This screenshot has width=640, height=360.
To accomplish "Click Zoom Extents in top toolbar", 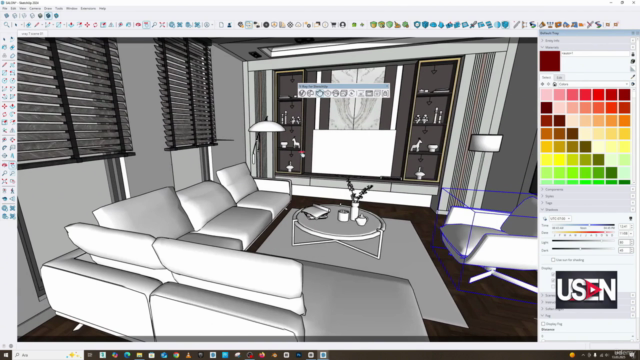I will click(x=162, y=25).
